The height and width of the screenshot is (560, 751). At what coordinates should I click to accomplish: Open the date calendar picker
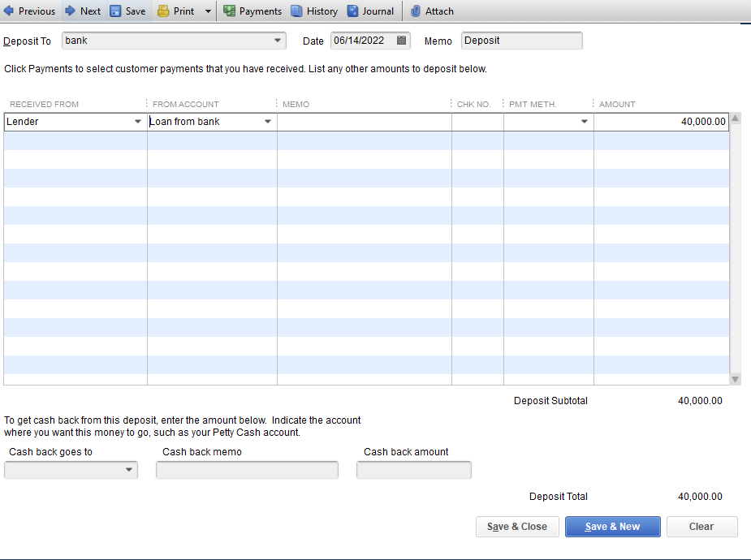pos(401,41)
